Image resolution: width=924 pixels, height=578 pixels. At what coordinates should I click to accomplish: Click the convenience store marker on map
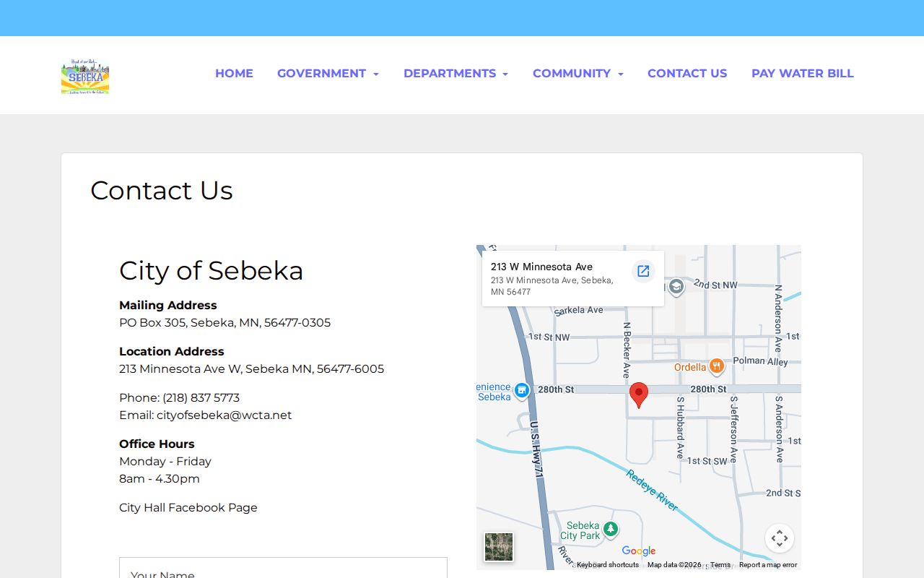[x=523, y=391]
